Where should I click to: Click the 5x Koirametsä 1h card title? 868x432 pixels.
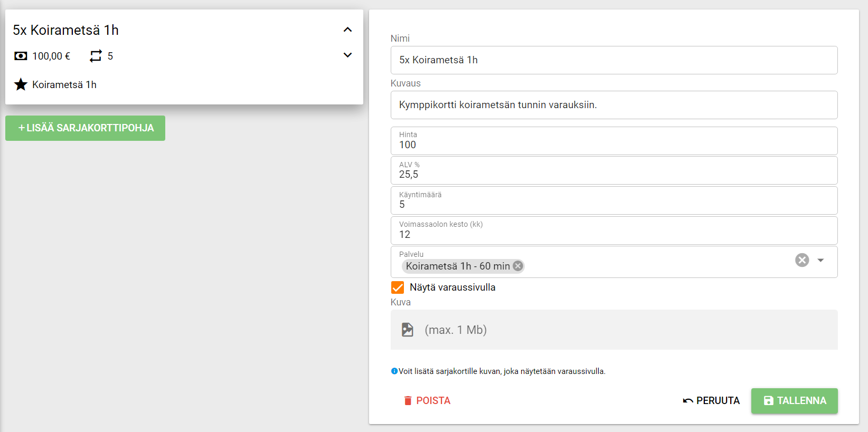(x=66, y=30)
